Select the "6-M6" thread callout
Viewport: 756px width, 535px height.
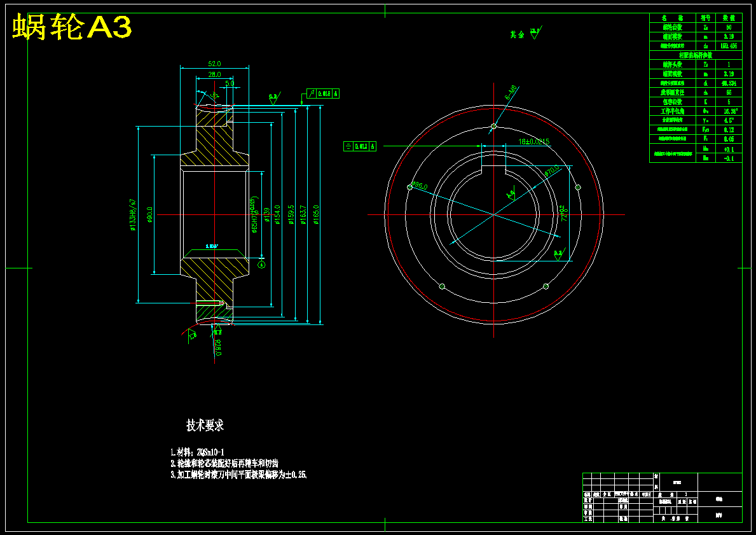click(511, 93)
